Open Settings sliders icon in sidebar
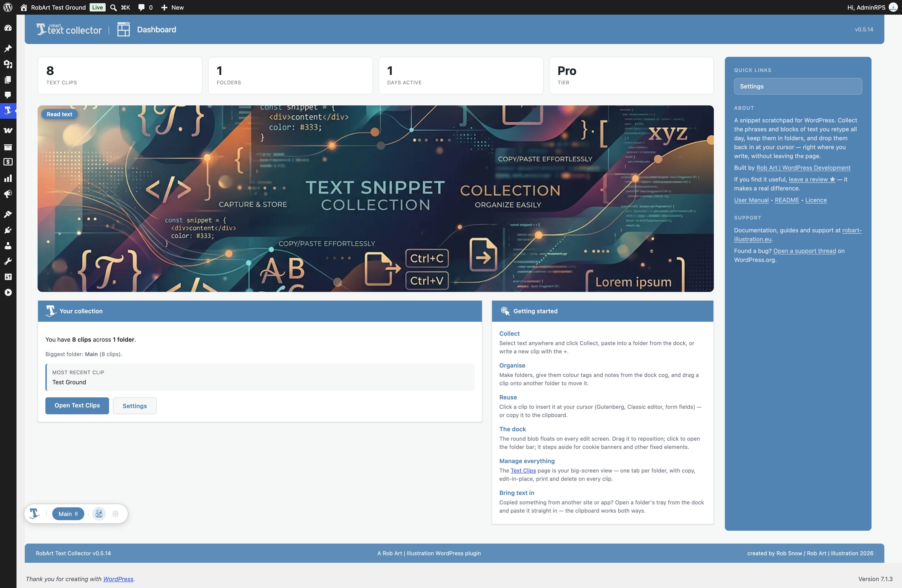This screenshot has height=588, width=902. [x=8, y=277]
